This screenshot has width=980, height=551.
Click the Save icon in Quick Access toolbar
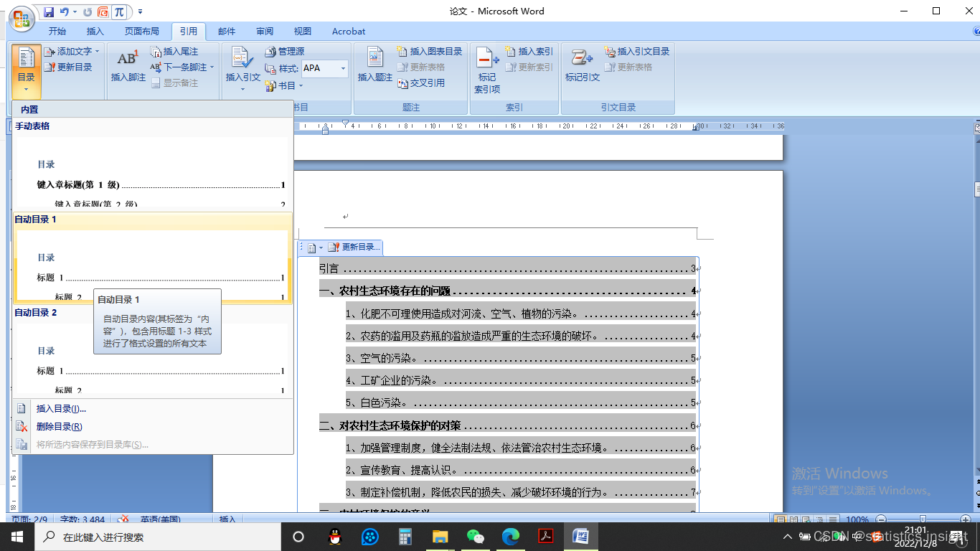[x=49, y=11]
